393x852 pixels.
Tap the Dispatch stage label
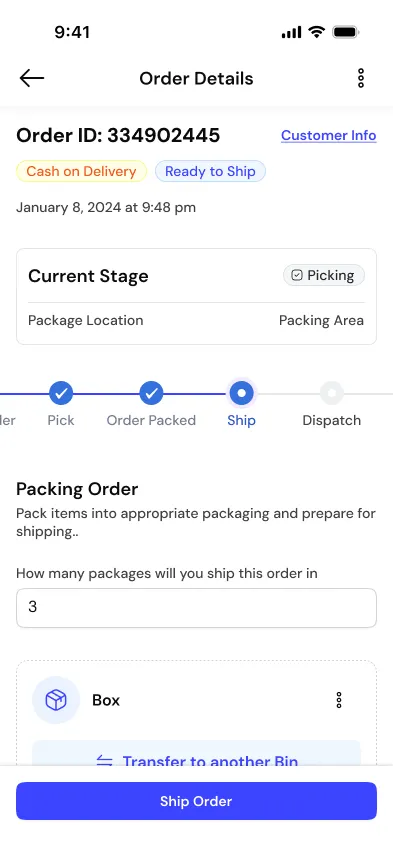332,420
